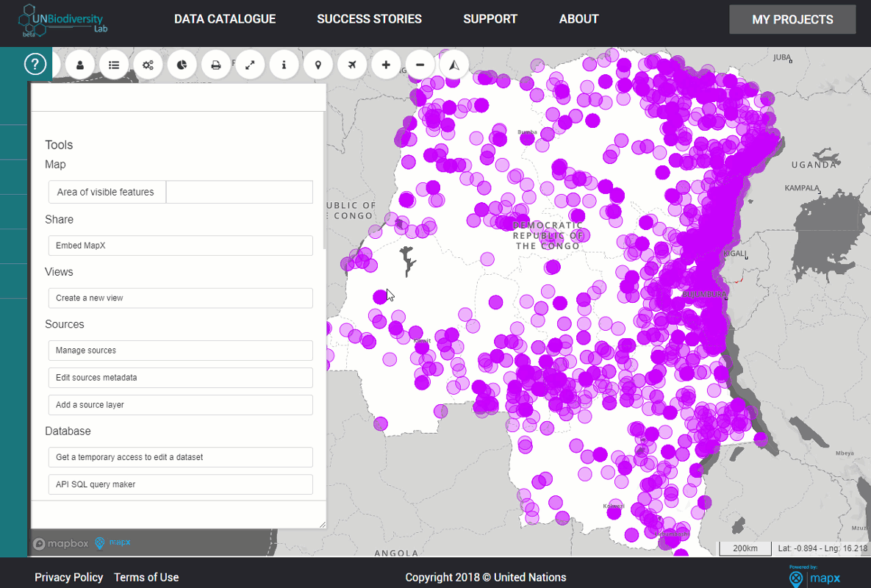Screen dimensions: 871x588
Task: Toggle fullscreen with the expand arrows icon
Action: tap(250, 65)
